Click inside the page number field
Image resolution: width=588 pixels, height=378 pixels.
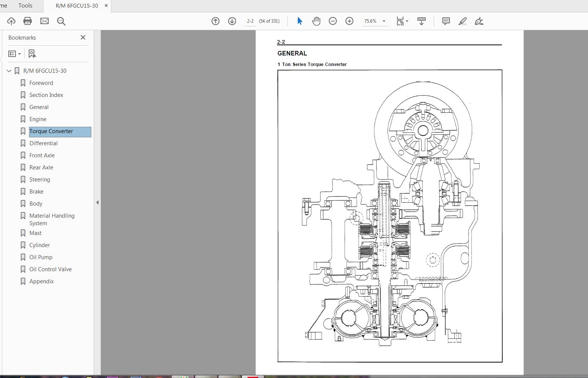[250, 21]
